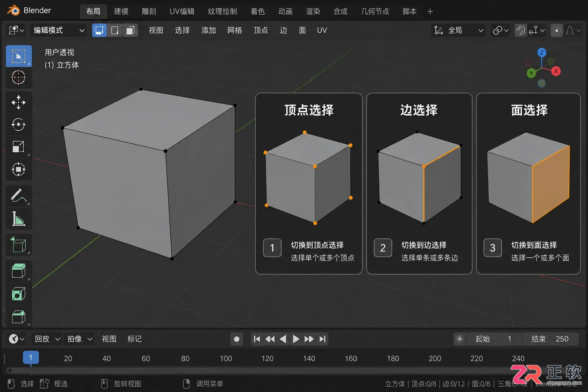Activate the Move tool
This screenshot has width=588, height=392.
[x=19, y=102]
